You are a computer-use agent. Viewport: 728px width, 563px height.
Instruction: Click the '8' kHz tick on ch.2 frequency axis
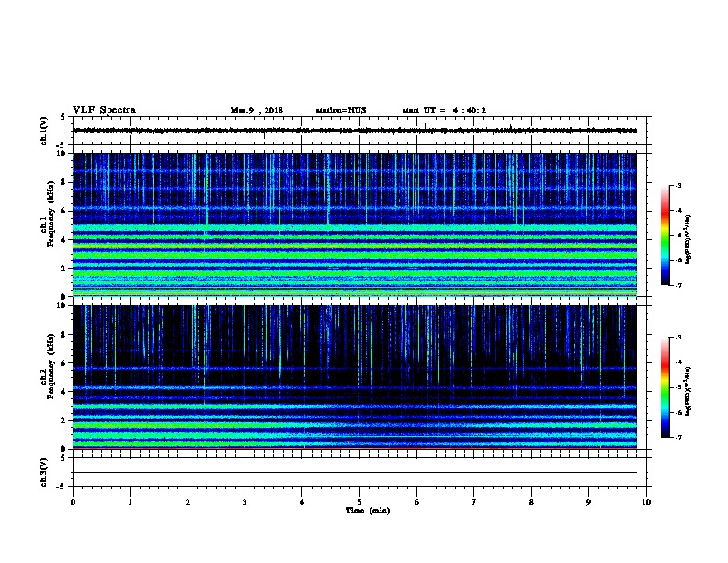pyautogui.click(x=63, y=335)
